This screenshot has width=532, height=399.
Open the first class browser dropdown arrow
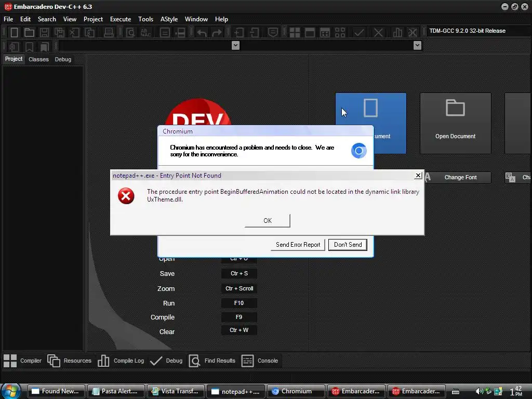235,45
